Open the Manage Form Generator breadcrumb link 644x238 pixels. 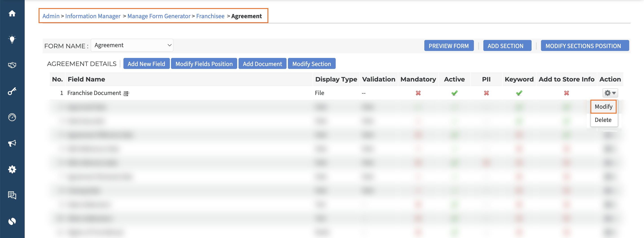tap(159, 16)
